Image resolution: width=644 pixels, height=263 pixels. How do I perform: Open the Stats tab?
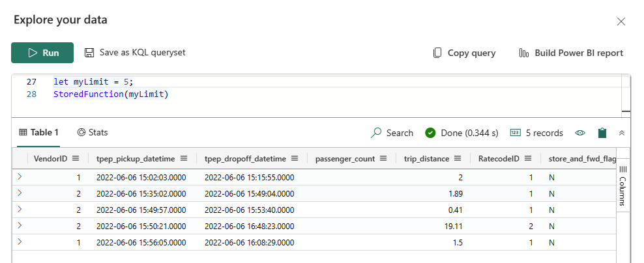[93, 133]
